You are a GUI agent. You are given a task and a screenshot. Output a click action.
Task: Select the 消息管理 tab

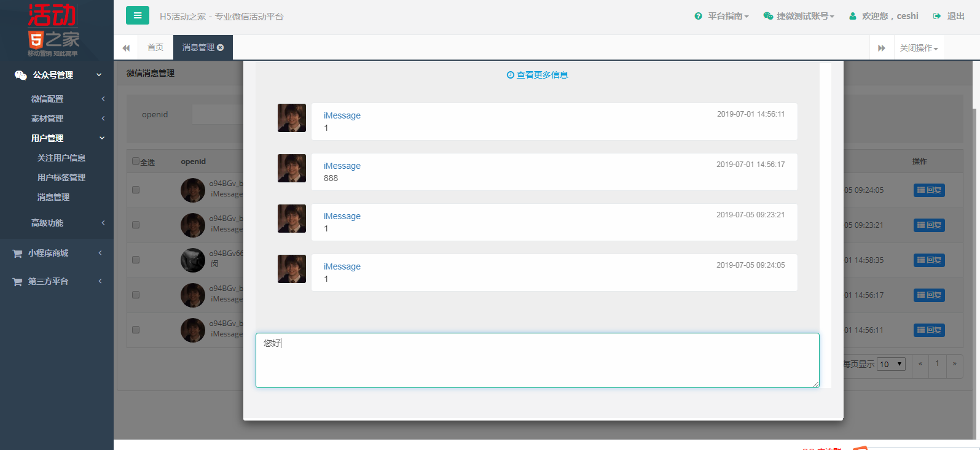(x=202, y=47)
